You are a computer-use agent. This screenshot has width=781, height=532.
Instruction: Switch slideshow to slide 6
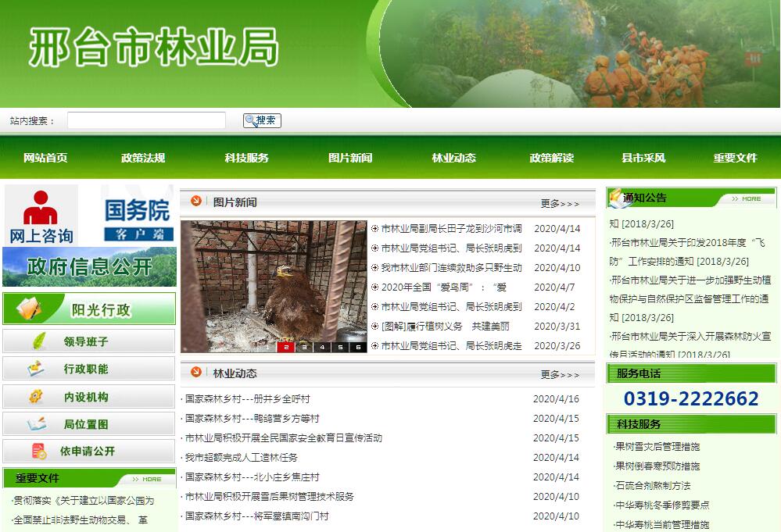tap(358, 348)
